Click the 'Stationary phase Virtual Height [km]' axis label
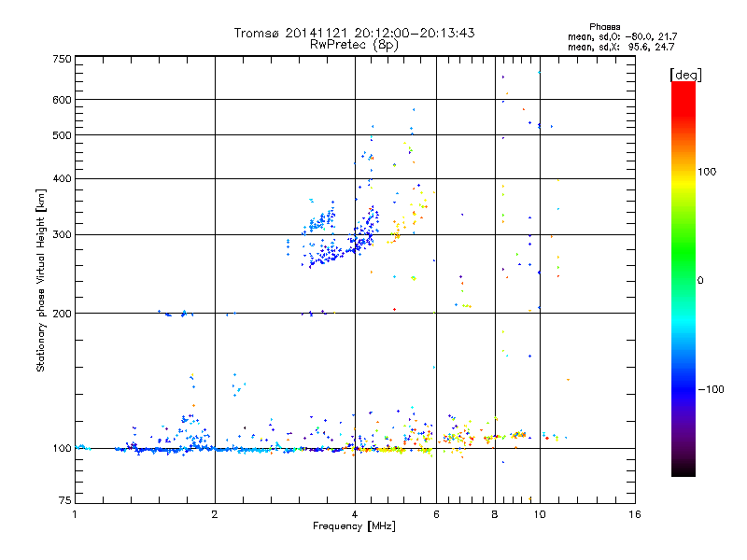The height and width of the screenshot is (560, 747). [x=41, y=281]
